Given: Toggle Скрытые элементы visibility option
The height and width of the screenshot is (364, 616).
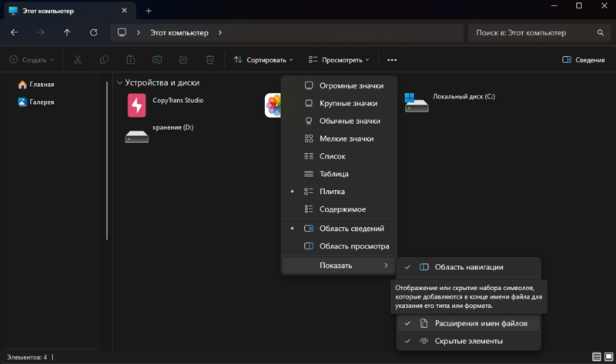Looking at the screenshot, I should point(468,341).
